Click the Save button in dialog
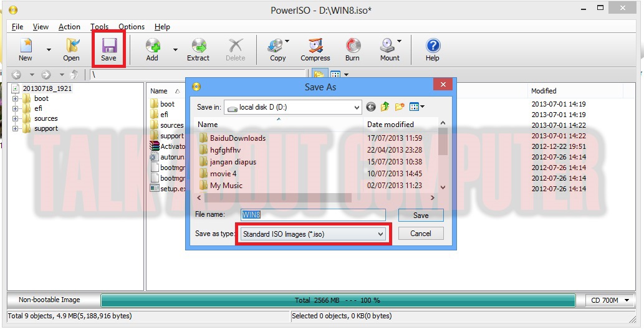644x332 pixels. click(x=421, y=216)
